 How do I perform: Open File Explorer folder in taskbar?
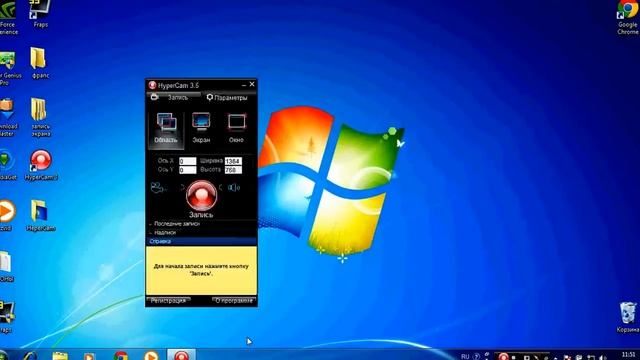[x=60, y=356]
